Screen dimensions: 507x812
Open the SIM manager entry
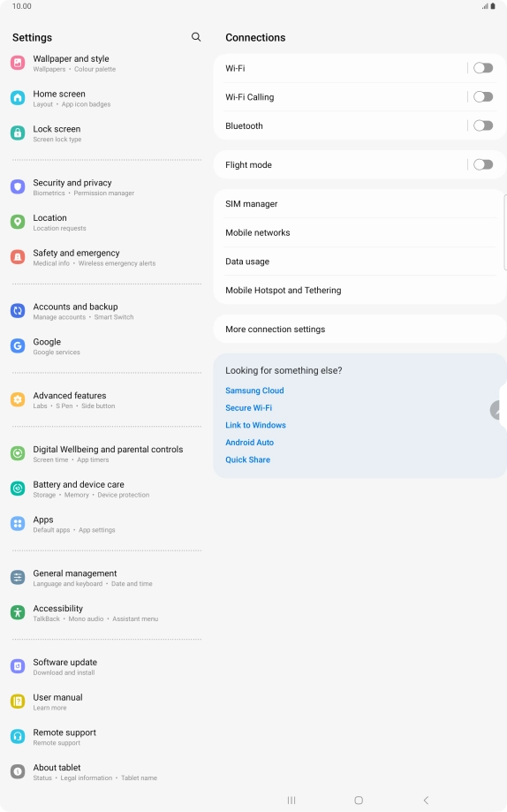pyautogui.click(x=359, y=204)
